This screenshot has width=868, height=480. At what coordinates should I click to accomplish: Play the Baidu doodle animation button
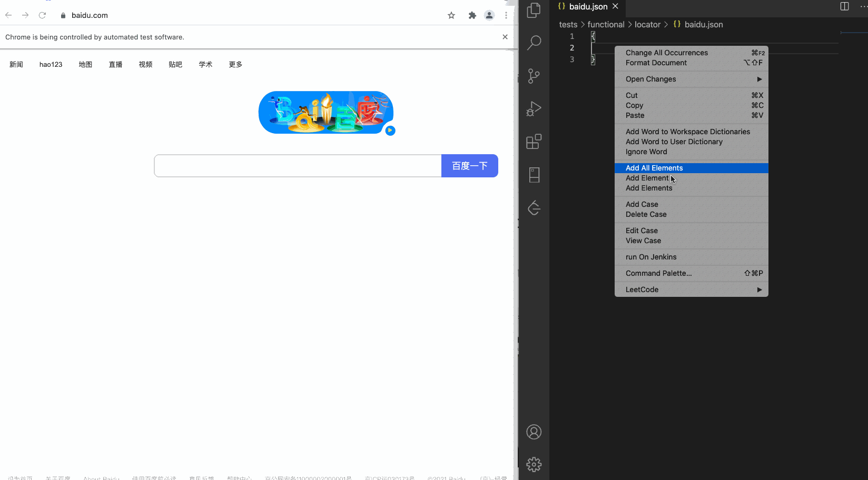point(390,131)
